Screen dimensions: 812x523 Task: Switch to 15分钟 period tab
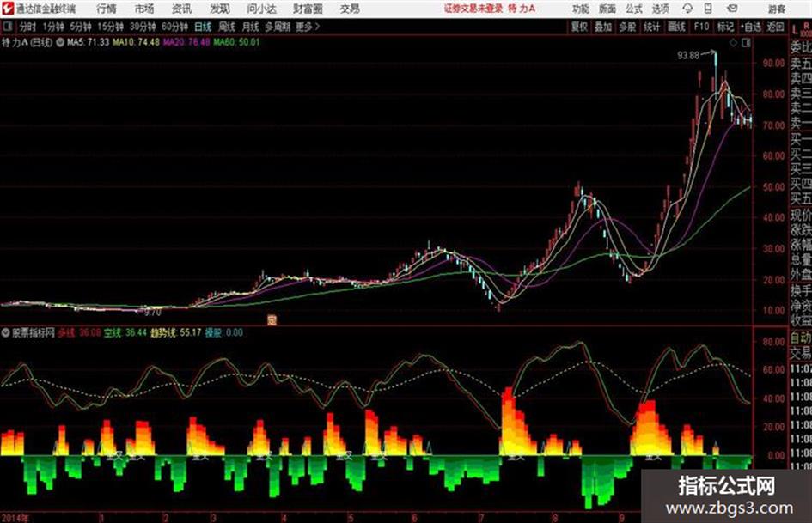click(x=110, y=27)
